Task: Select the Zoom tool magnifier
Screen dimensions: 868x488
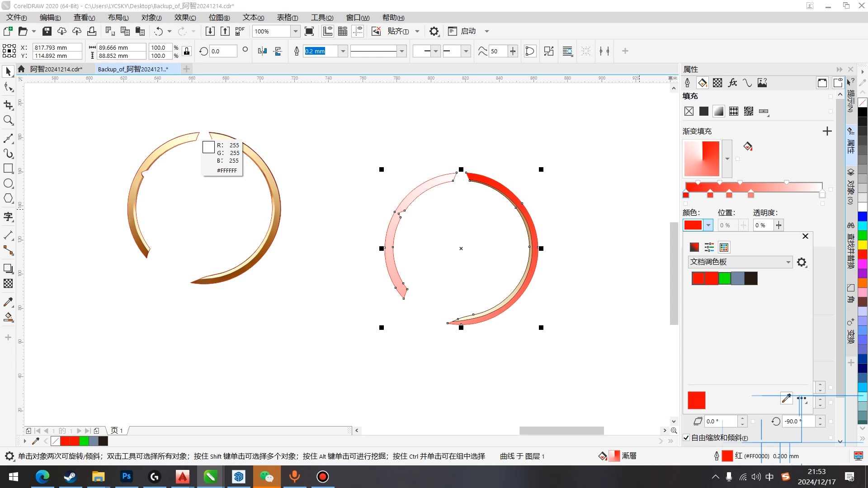Action: tap(8, 120)
